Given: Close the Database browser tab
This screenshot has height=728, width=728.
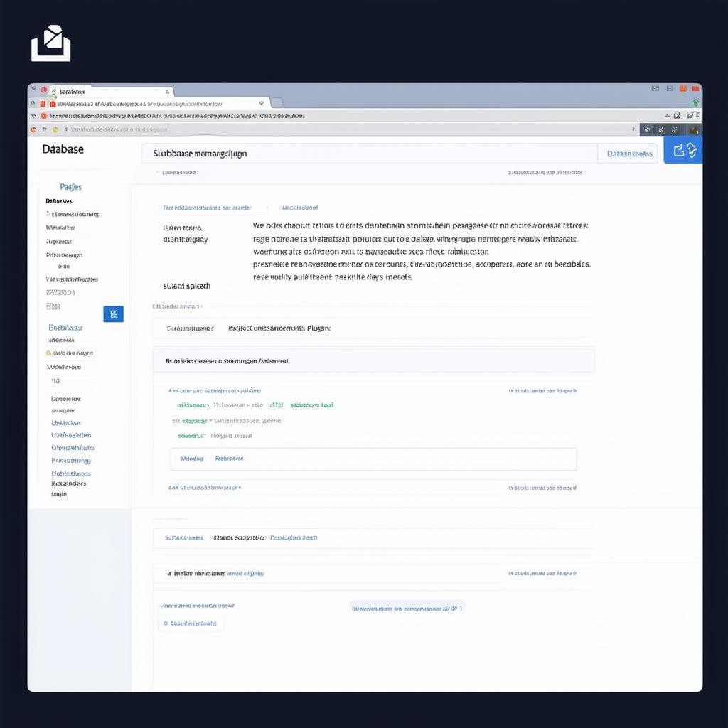Looking at the screenshot, I should click(167, 92).
